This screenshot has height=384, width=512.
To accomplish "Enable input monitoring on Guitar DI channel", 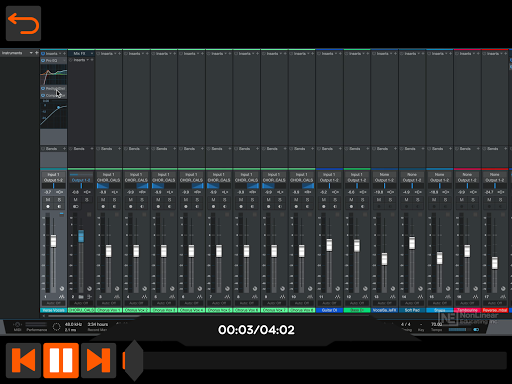I will coord(335,207).
